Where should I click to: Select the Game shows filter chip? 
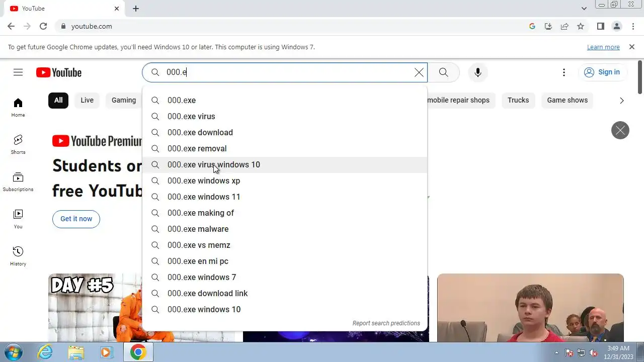567,100
